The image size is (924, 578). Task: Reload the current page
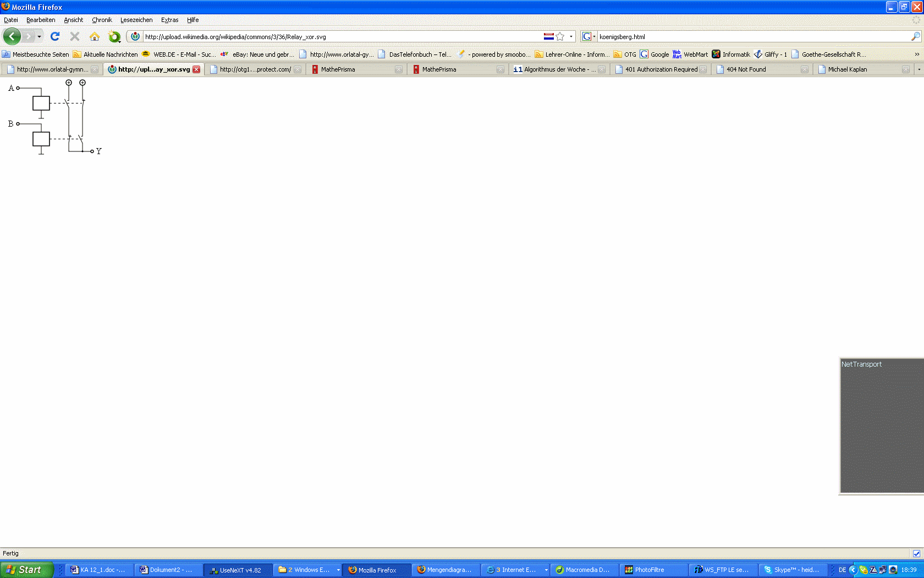point(55,36)
